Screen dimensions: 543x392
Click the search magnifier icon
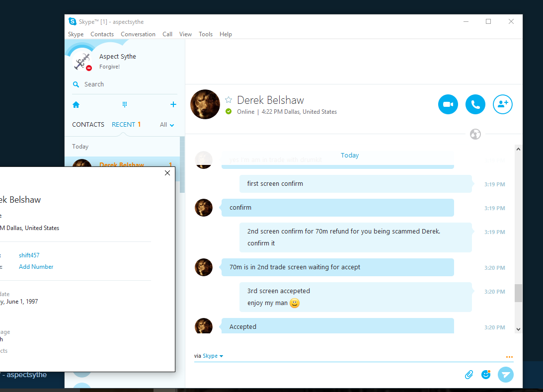click(x=76, y=84)
